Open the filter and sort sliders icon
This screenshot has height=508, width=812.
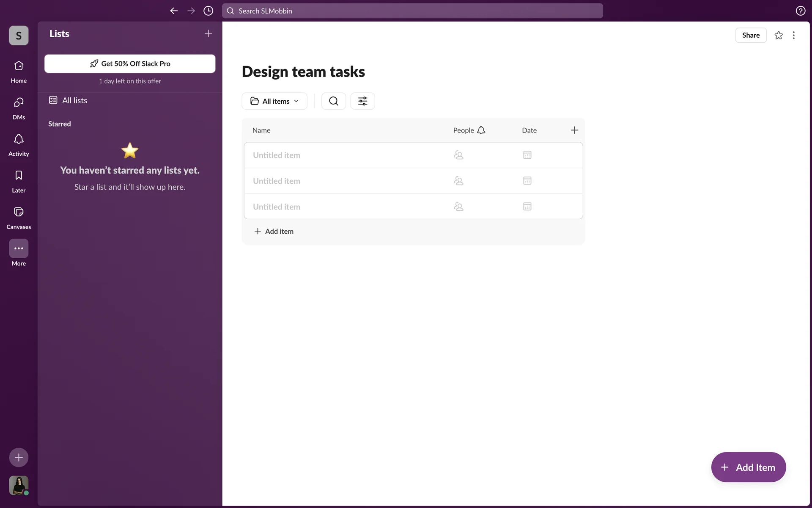coord(362,101)
